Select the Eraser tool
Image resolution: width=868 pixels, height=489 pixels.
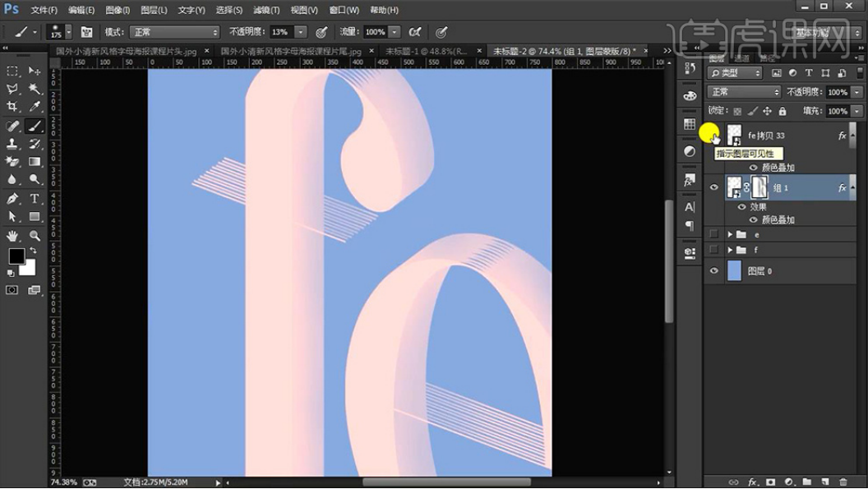coord(12,162)
